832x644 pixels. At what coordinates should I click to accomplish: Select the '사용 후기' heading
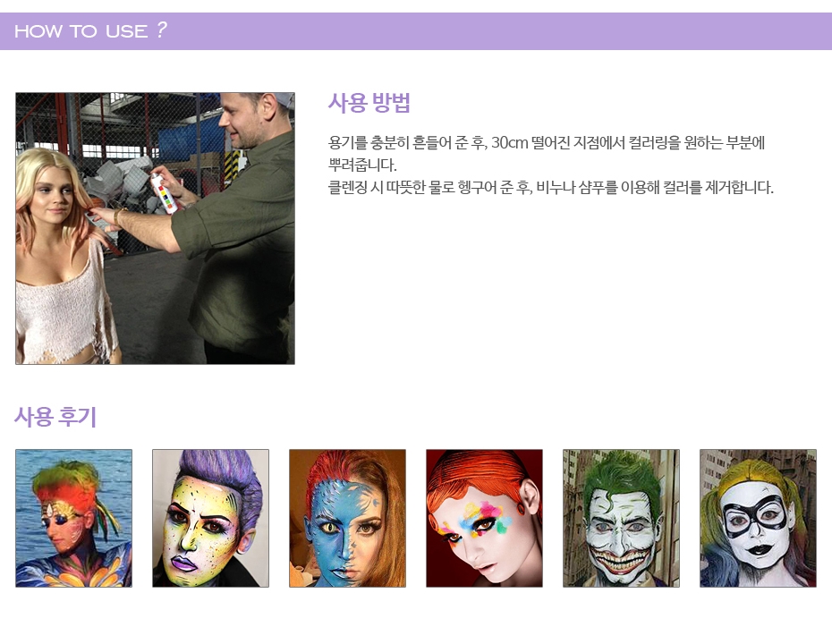click(x=55, y=417)
